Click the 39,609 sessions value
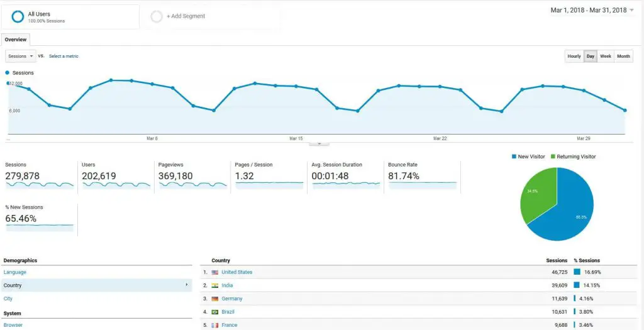Screen dimensions: 644x330 coord(560,285)
